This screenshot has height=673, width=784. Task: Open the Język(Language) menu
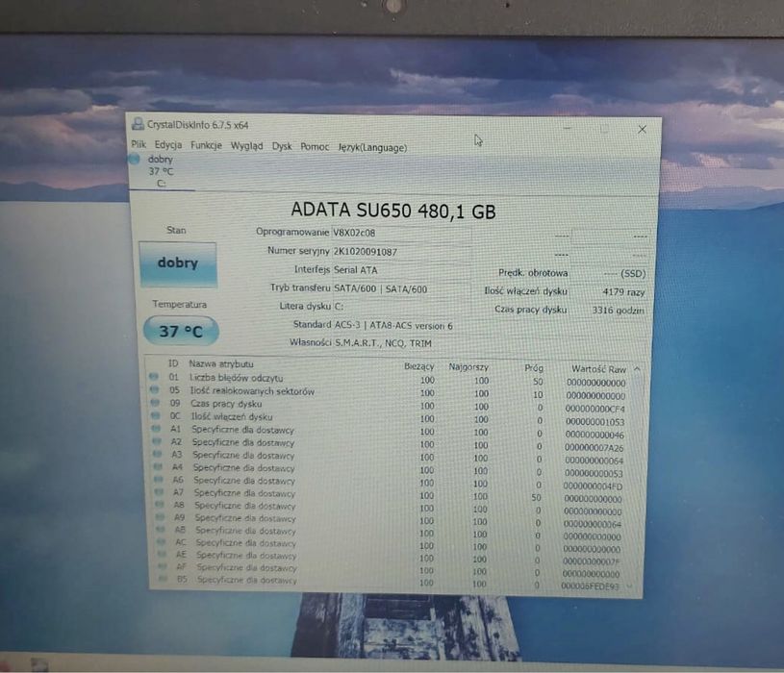[x=372, y=147]
